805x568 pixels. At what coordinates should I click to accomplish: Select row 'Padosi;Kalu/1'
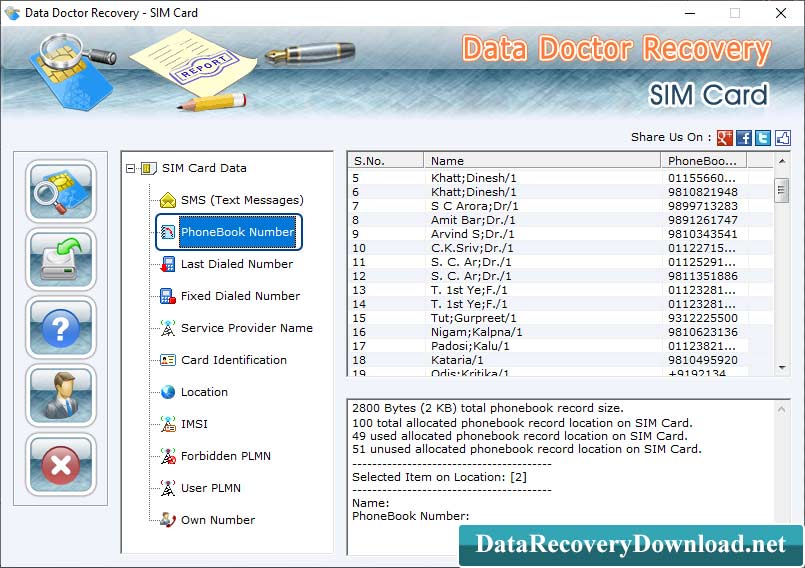[560, 346]
